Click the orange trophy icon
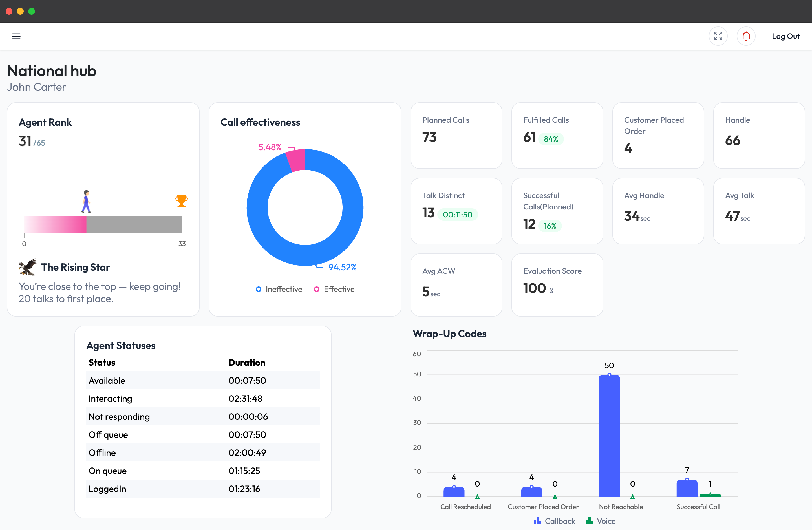Screen dimensions: 812x530 pyautogui.click(x=182, y=201)
